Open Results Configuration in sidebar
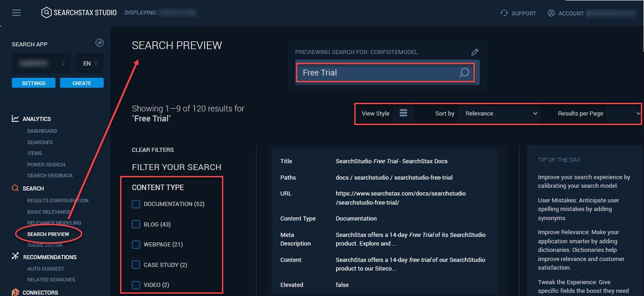 [x=58, y=201]
